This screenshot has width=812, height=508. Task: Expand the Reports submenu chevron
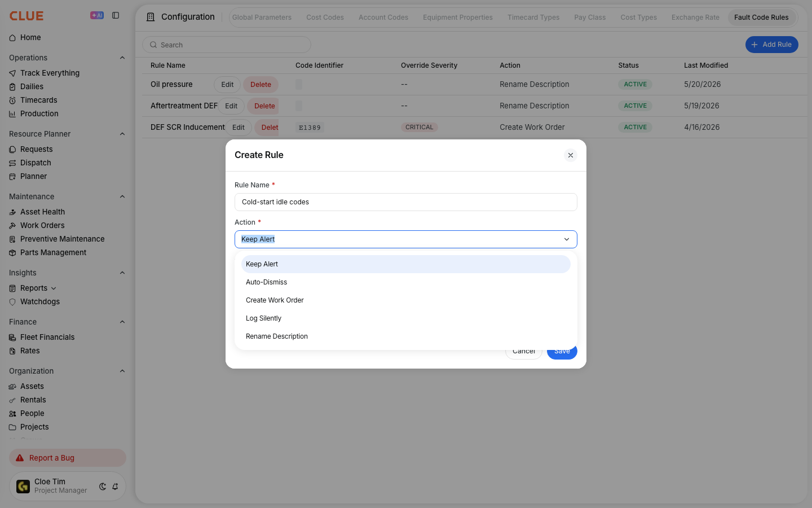(x=54, y=288)
